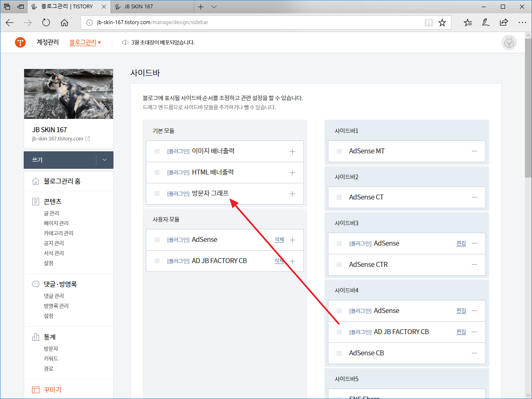Open browser settings and more menu
532x399 pixels.
pos(522,22)
